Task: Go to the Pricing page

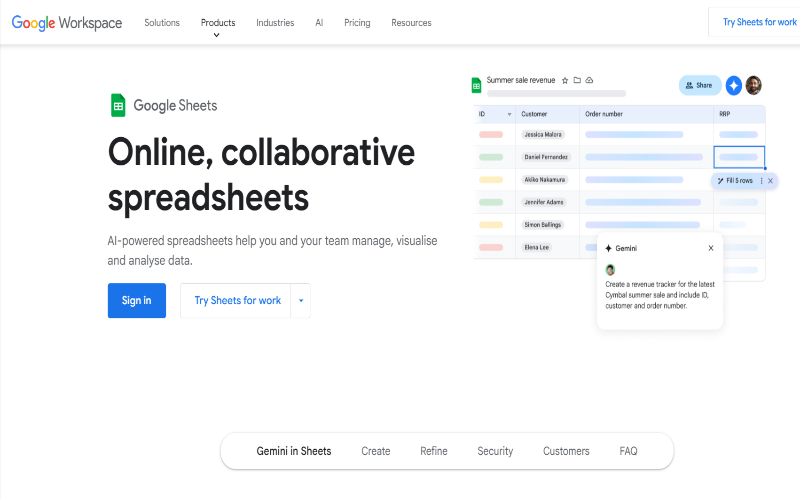Action: [x=357, y=23]
